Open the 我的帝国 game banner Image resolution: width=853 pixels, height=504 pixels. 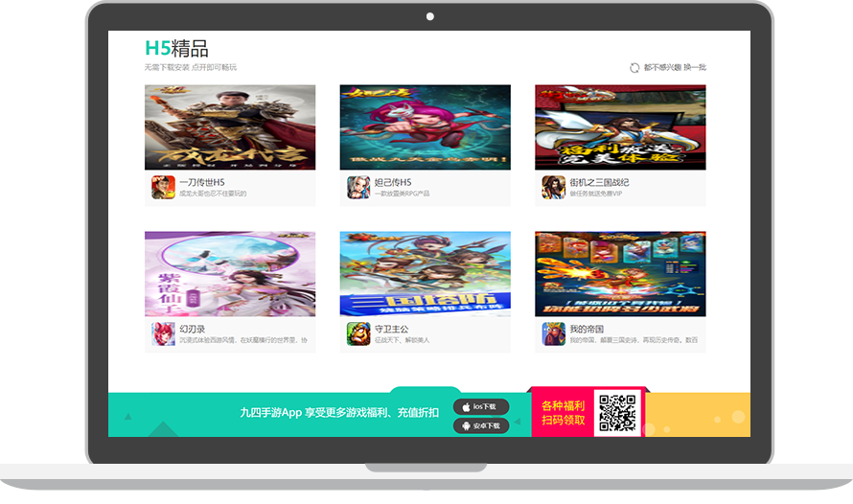tap(620, 274)
